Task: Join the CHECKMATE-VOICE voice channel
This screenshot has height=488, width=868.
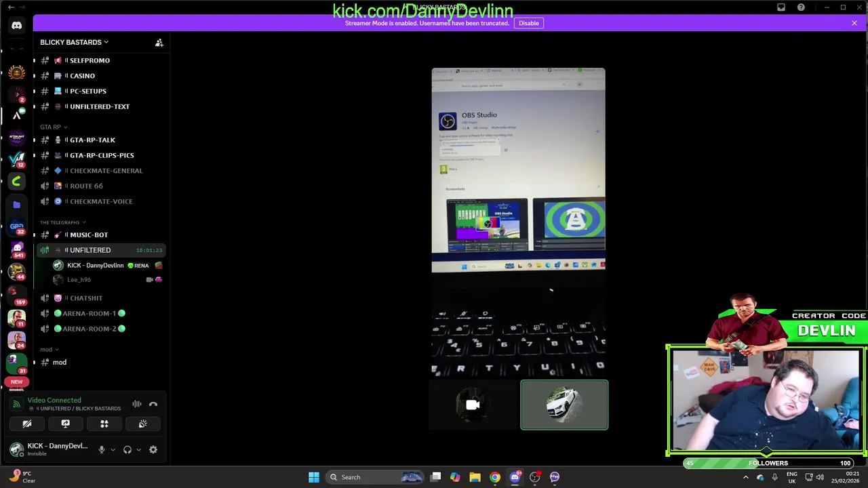Action: pos(100,201)
